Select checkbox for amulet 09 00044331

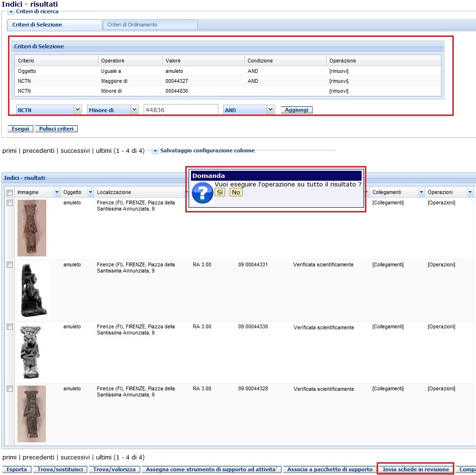coord(9,265)
